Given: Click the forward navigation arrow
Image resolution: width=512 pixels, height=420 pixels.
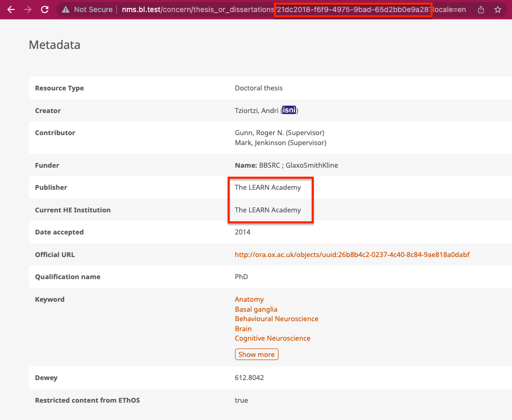Looking at the screenshot, I should (28, 9).
